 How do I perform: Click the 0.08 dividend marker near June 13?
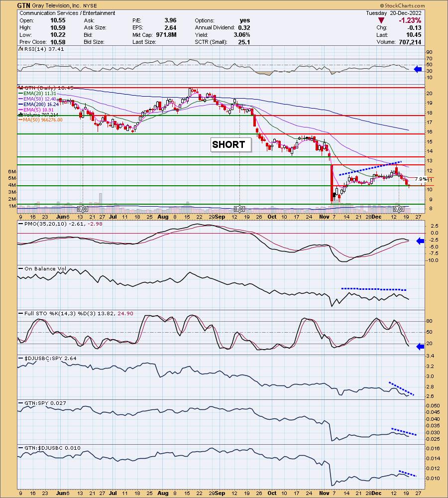[83, 209]
